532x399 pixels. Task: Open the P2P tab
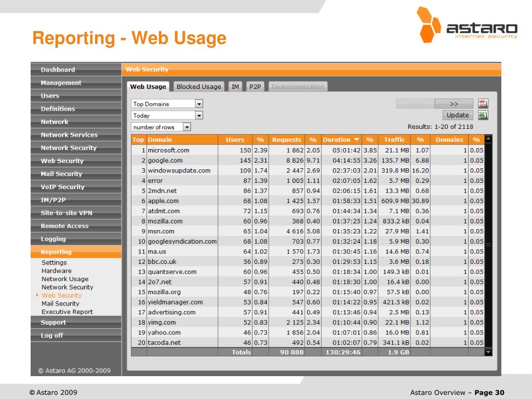click(255, 87)
